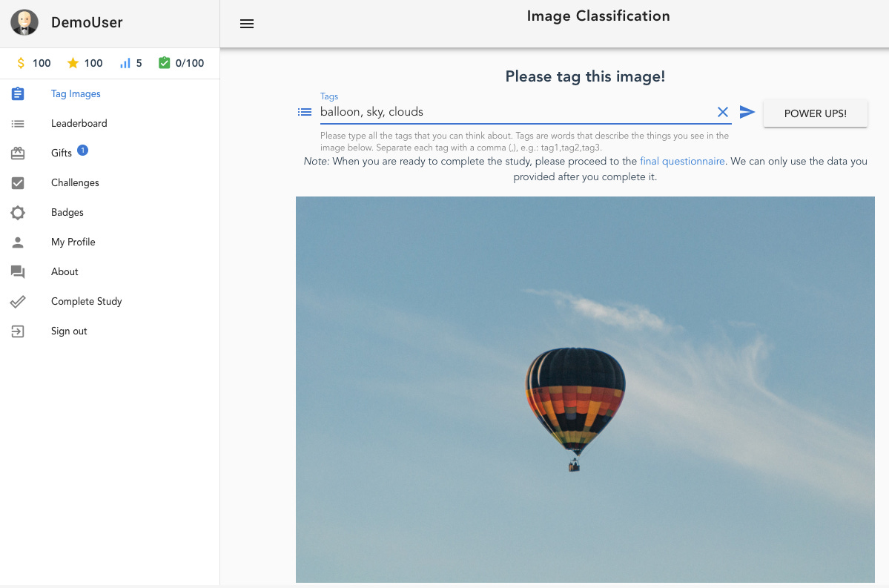Click the Image Classification title

point(598,16)
